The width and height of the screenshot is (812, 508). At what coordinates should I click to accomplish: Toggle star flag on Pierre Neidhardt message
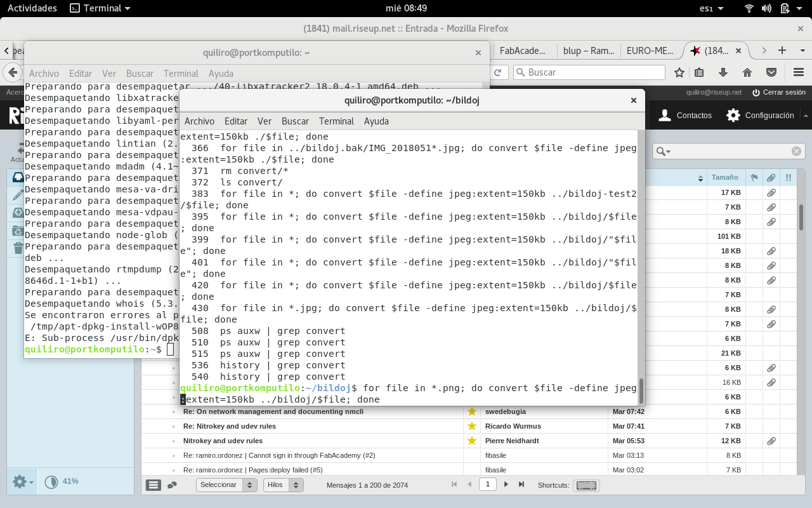[x=471, y=441]
